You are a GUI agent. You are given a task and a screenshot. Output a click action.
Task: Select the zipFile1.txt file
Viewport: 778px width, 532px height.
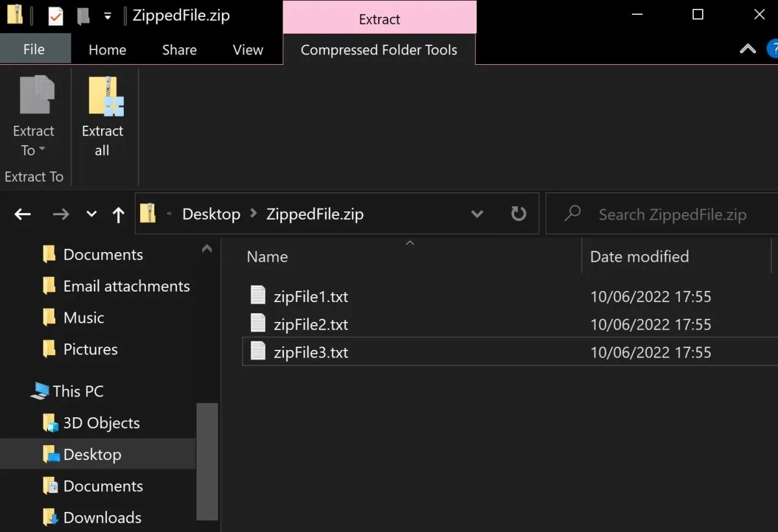coord(311,297)
